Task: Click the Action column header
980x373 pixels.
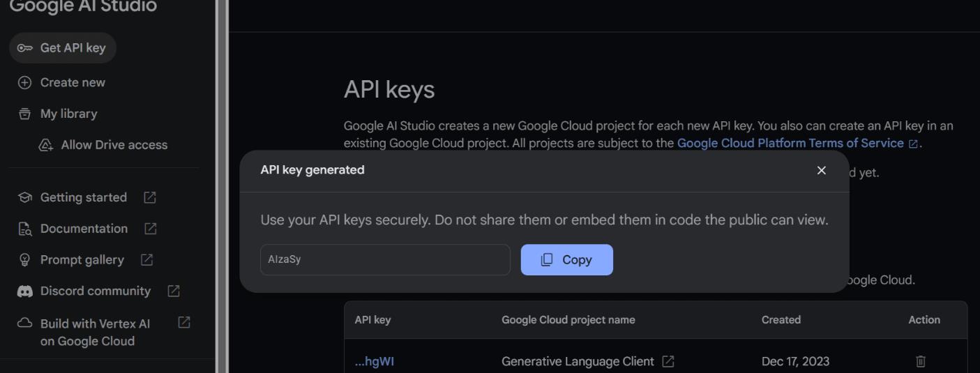Action: [x=924, y=320]
